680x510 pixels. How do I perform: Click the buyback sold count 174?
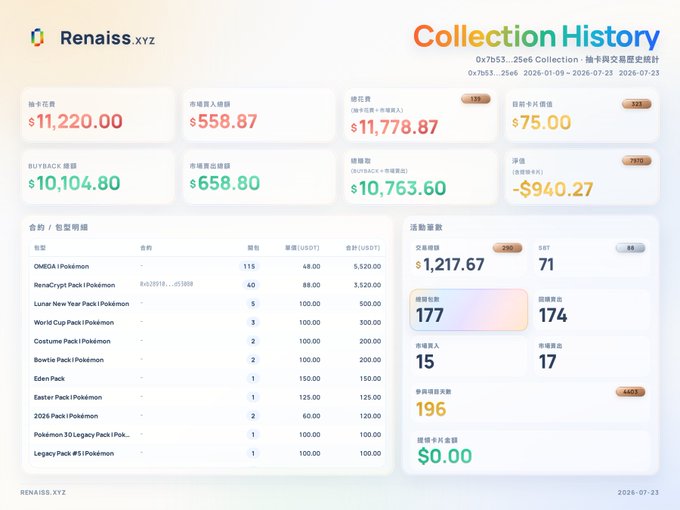[552, 315]
